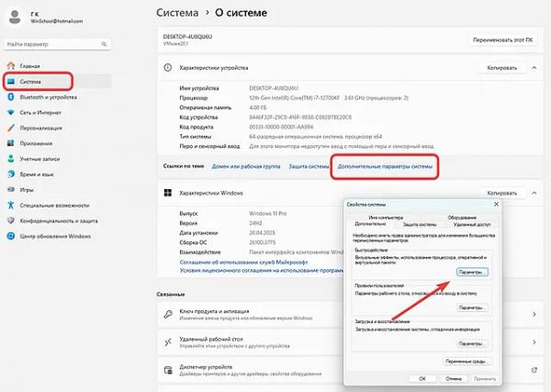Viewport: 551px width, 392px height.
Task: Switch to Оборудование tab
Action: pyautogui.click(x=462, y=218)
